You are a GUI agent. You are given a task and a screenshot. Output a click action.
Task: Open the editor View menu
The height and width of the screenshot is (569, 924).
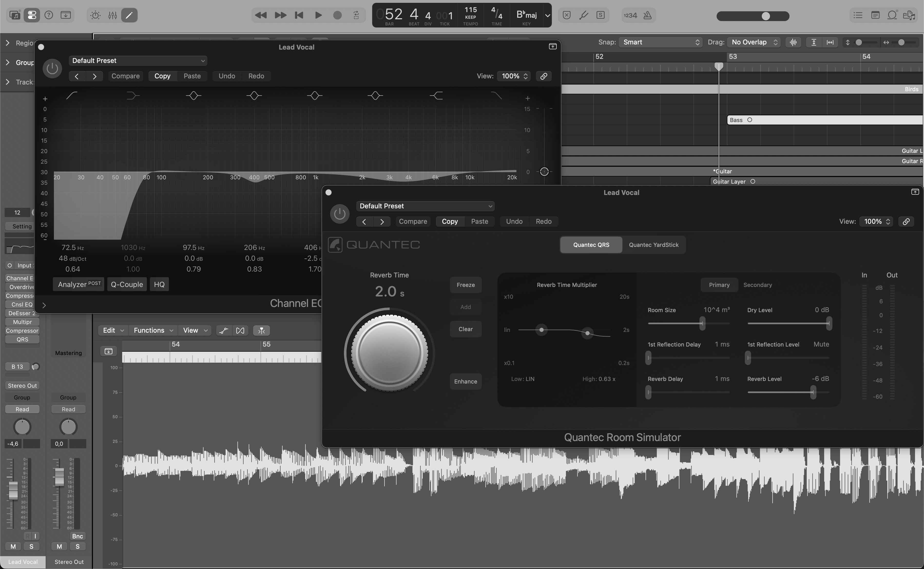click(195, 330)
